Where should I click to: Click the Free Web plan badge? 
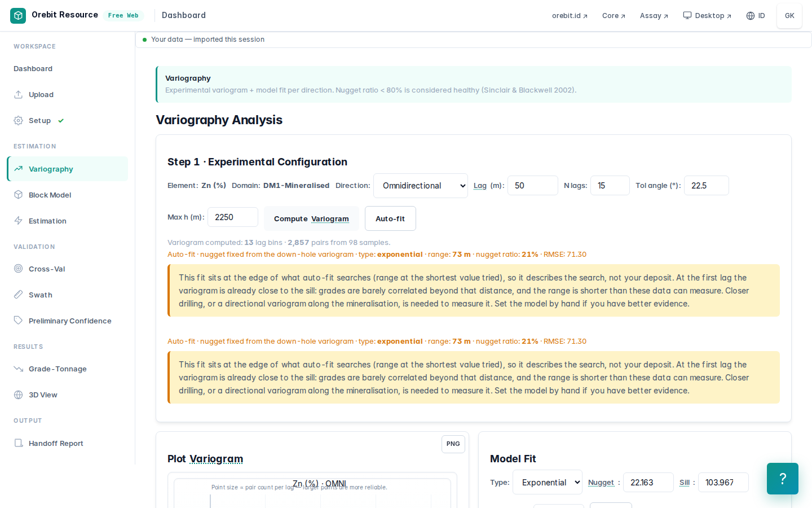pyautogui.click(x=123, y=16)
